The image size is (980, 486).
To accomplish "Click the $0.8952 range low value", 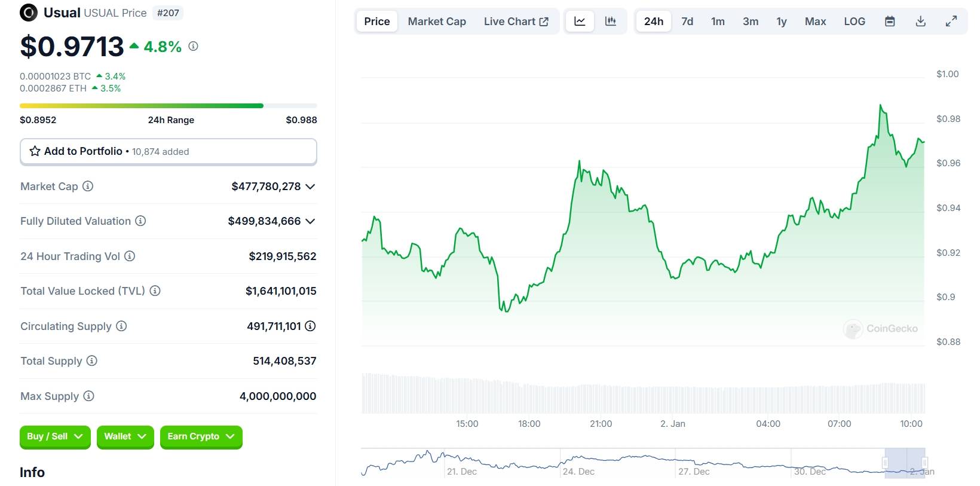I will 38,120.
